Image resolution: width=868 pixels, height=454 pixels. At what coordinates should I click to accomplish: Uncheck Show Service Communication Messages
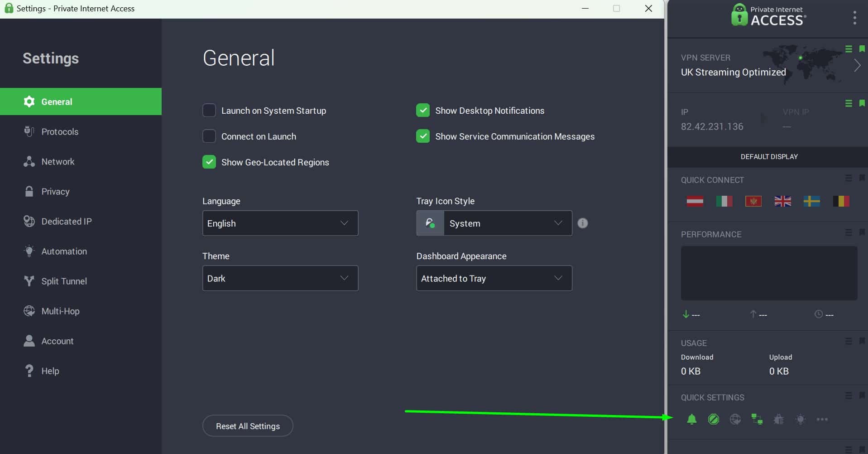[423, 136]
